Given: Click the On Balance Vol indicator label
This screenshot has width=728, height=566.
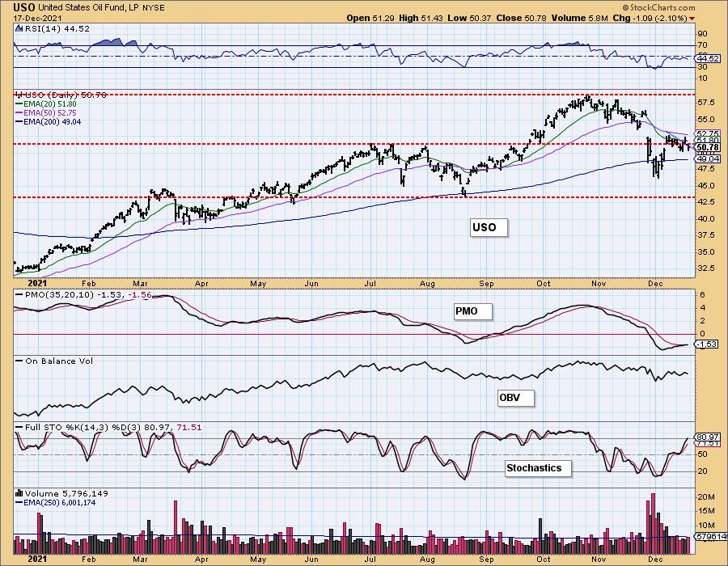Looking at the screenshot, I should 54,361.
